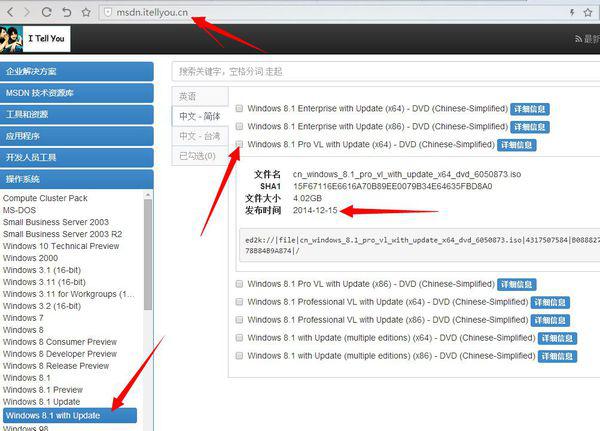Switch to the 中文 - 台湾 tab

[x=200, y=136]
